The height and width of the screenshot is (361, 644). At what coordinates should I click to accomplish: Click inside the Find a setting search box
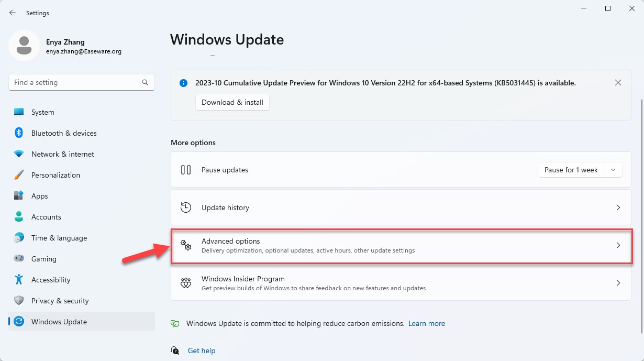coord(73,82)
